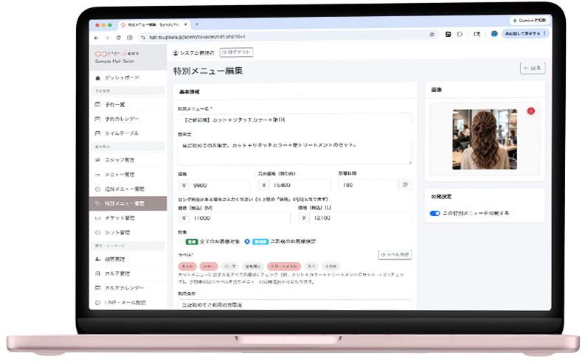Screen dimensions: 588x364
Task: Toggle the トリートメント label chip
Action: 284,266
